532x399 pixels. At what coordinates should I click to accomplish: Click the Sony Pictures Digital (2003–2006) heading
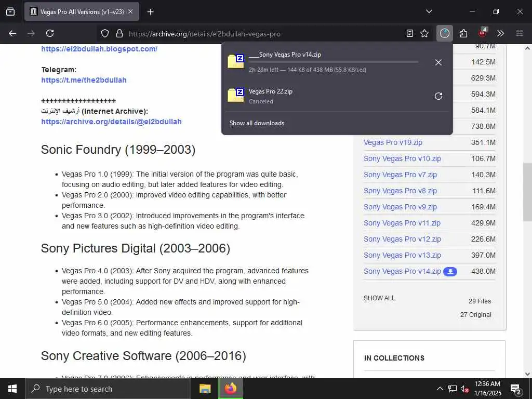click(x=136, y=248)
